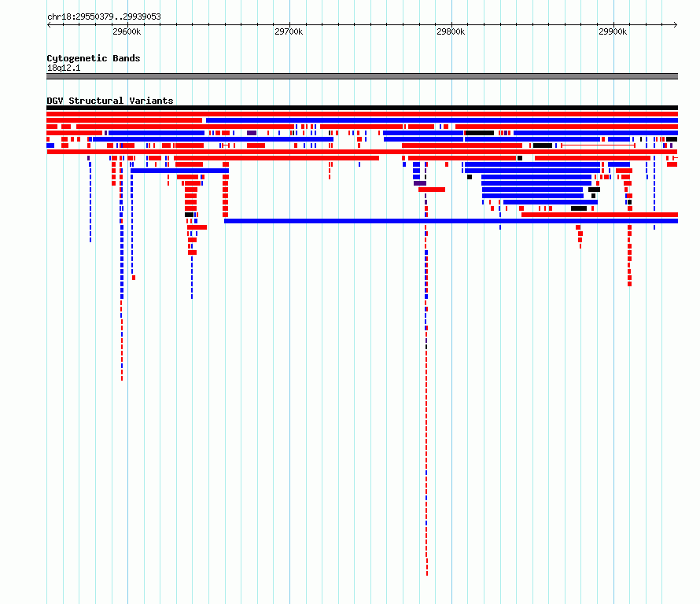700x604 pixels.
Task: Click the short red bar below the 29780k purple bar
Action: (x=432, y=190)
